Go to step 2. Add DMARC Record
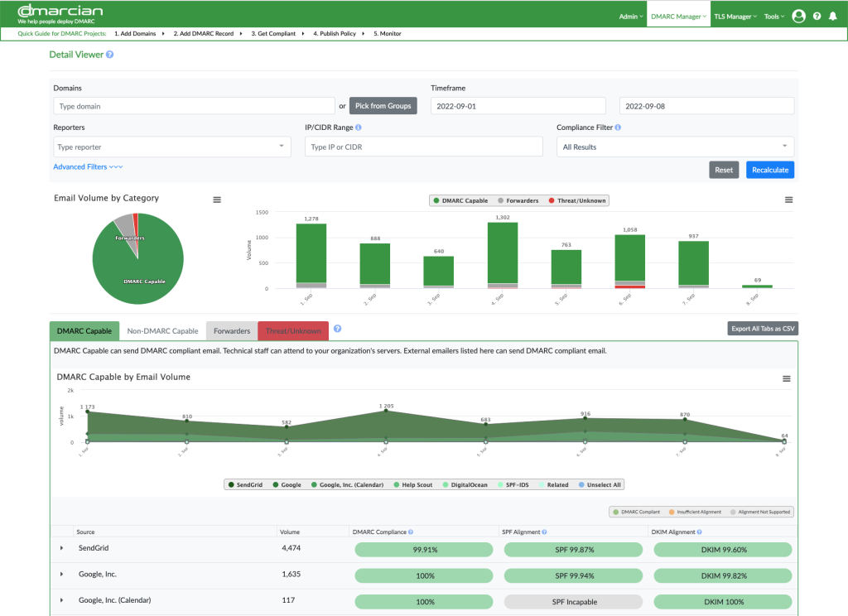This screenshot has width=848, height=616. pos(204,33)
